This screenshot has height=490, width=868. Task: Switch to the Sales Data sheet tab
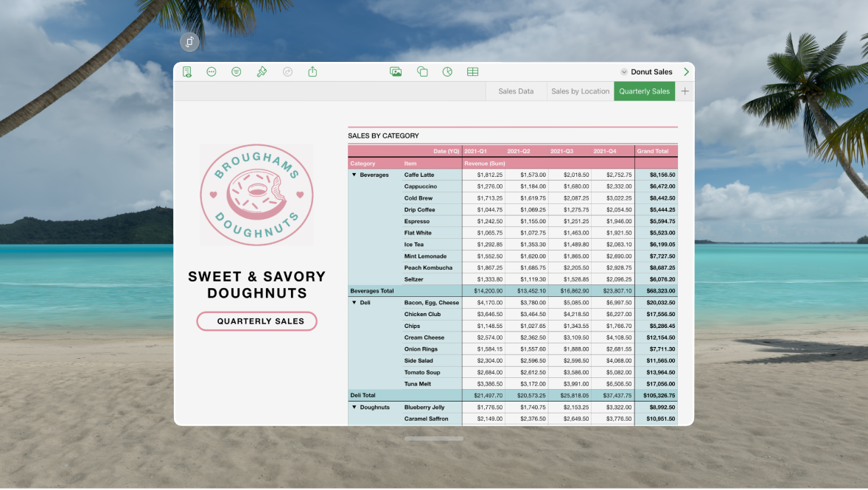tap(516, 91)
